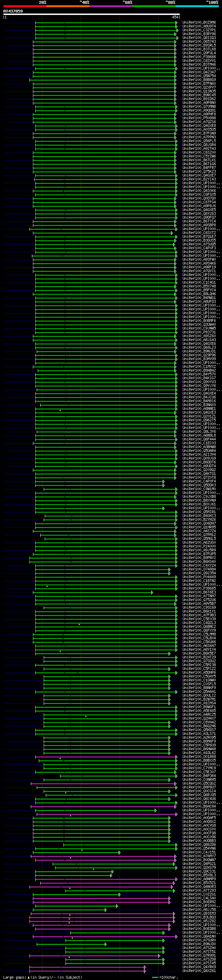
Task: Click the red ~20% identity color segment
Action: [x=25, y=6]
